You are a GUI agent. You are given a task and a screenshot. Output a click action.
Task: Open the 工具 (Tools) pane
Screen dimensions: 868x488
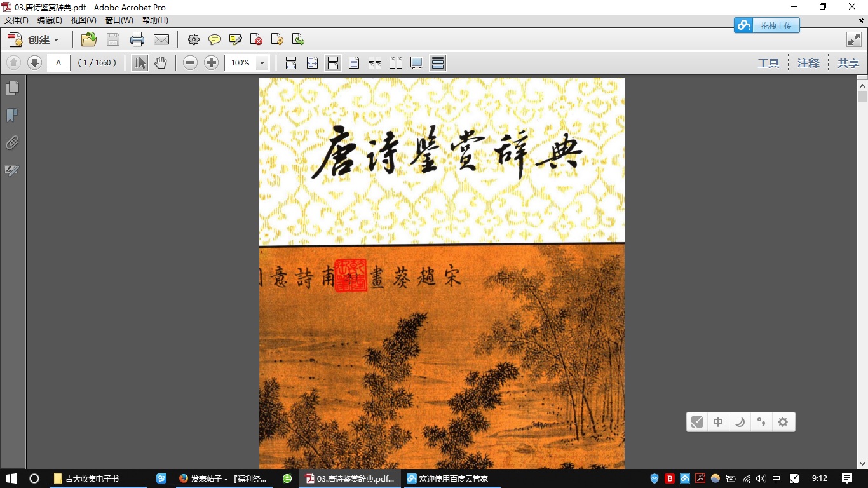tap(768, 63)
